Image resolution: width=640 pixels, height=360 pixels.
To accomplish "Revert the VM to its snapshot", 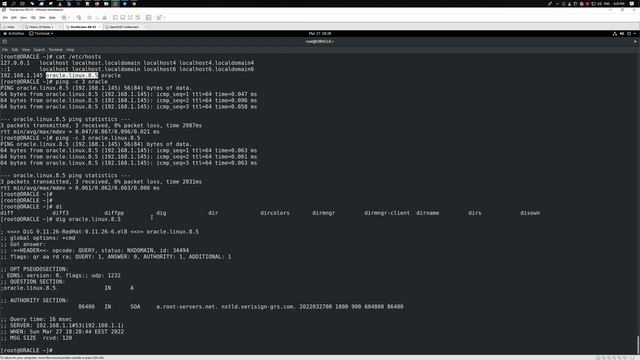I will coord(97,18).
